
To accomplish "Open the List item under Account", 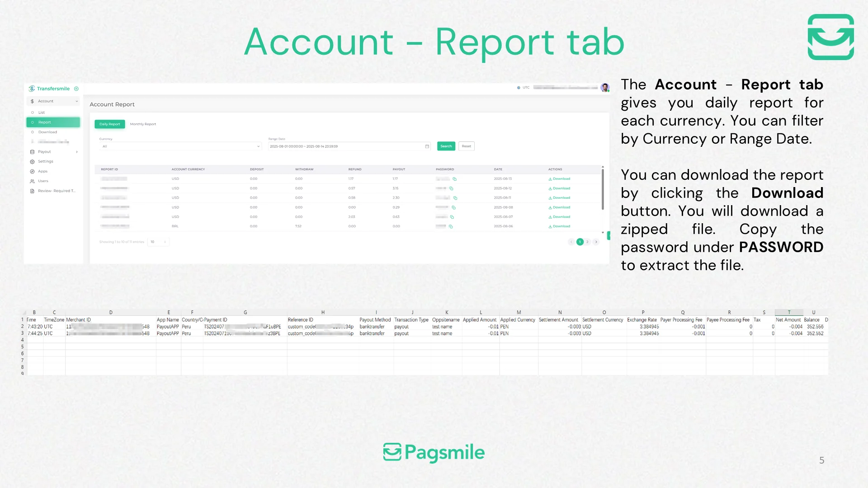I will tap(42, 113).
